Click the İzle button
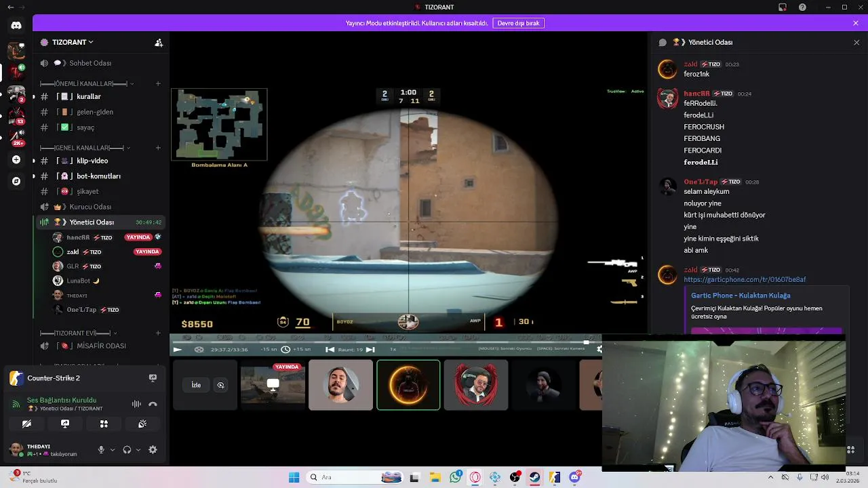Screen dimensions: 868x488 pyautogui.click(x=196, y=385)
